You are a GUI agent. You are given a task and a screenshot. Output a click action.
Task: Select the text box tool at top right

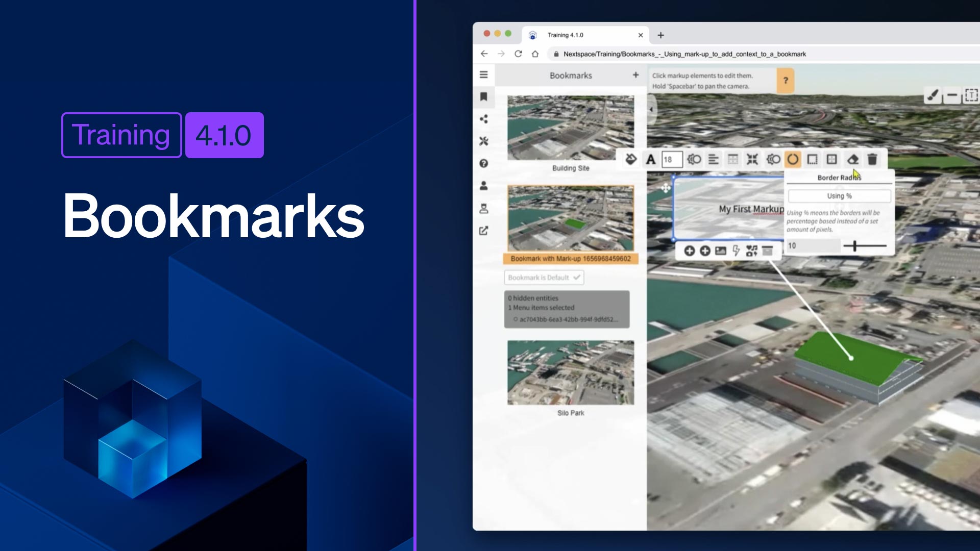pos(971,95)
